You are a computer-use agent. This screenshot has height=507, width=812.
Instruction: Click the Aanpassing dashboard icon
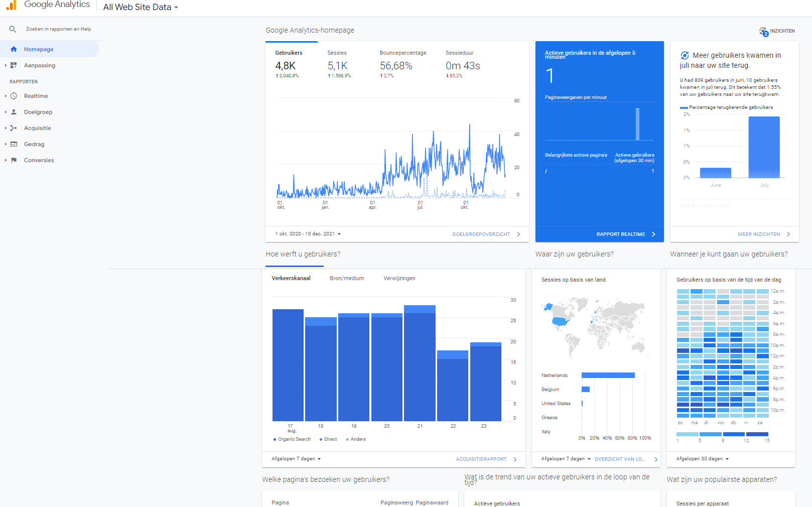[14, 65]
